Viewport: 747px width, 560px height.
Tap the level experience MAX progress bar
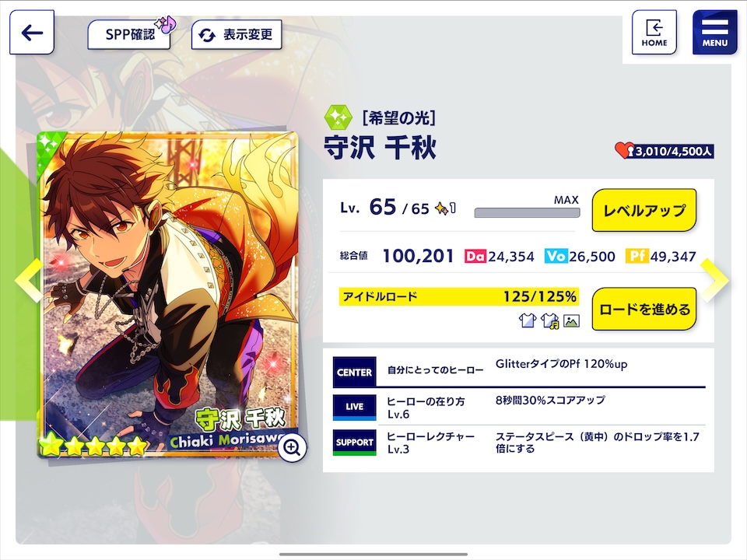527,212
